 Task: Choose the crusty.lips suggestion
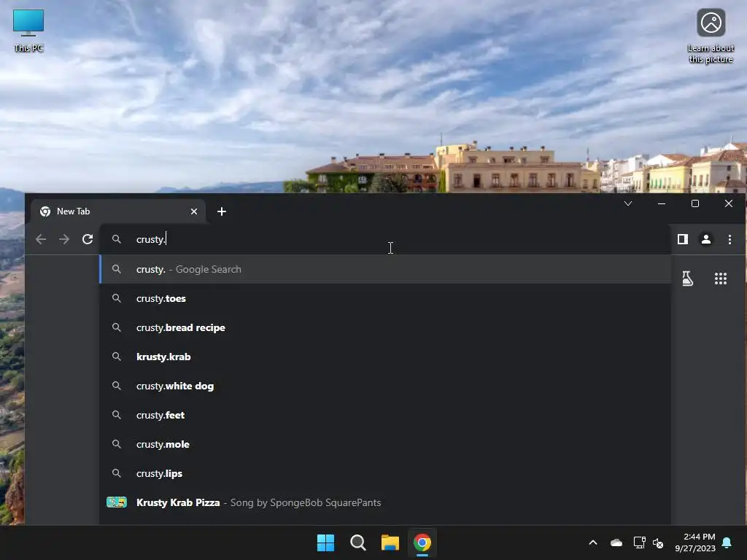385,473
